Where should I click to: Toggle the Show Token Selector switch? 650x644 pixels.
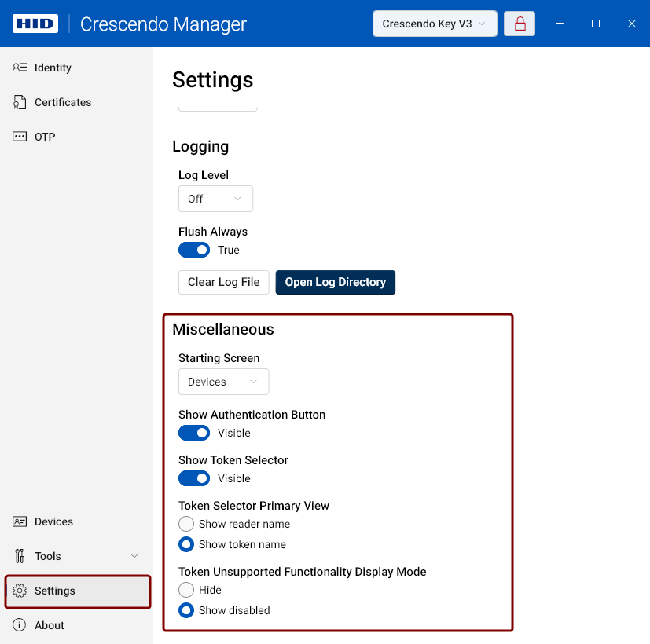pyautogui.click(x=194, y=478)
